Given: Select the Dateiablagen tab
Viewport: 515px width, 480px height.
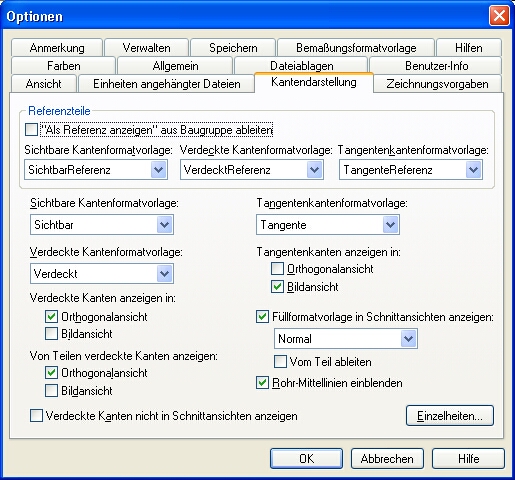Looking at the screenshot, I should click(302, 65).
